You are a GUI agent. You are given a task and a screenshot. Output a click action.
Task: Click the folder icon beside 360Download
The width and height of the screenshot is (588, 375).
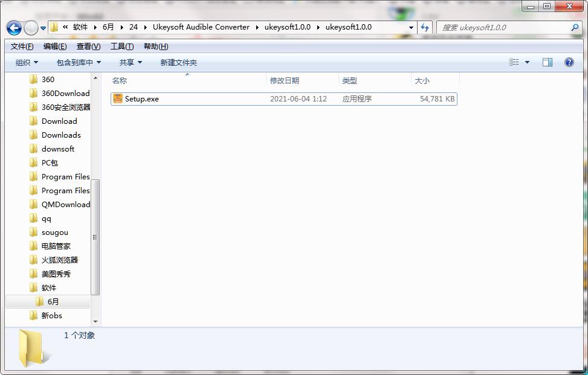tap(33, 93)
